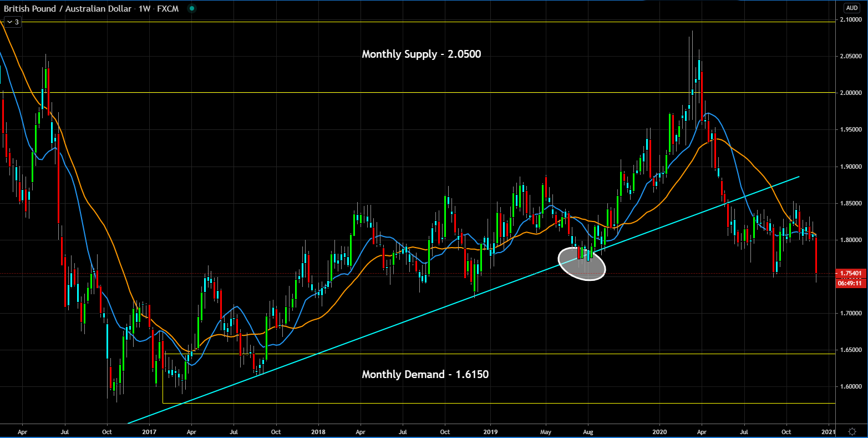Select the gray ellipse drawing on chart

click(581, 263)
